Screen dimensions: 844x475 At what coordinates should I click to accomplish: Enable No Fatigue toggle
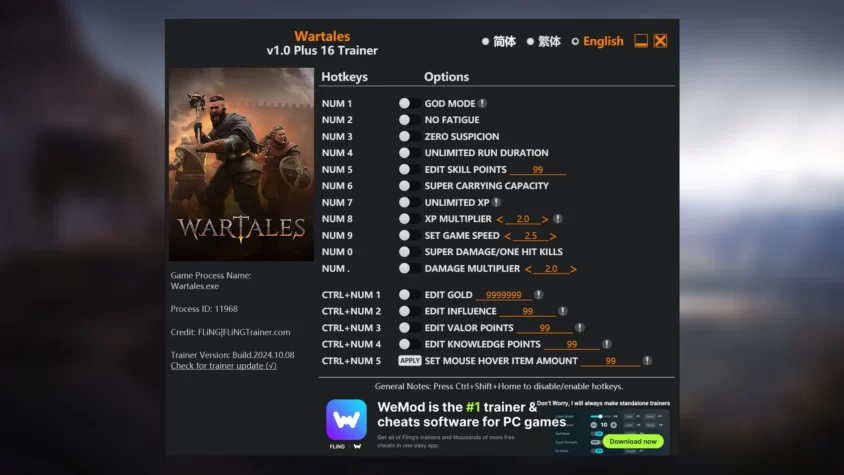pos(409,120)
